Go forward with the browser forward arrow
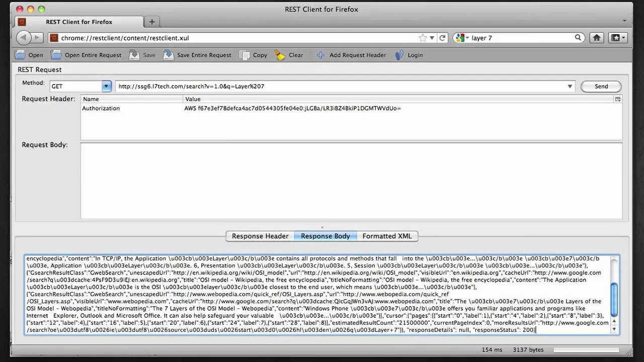Viewport: 644px width, 362px height. [37, 38]
